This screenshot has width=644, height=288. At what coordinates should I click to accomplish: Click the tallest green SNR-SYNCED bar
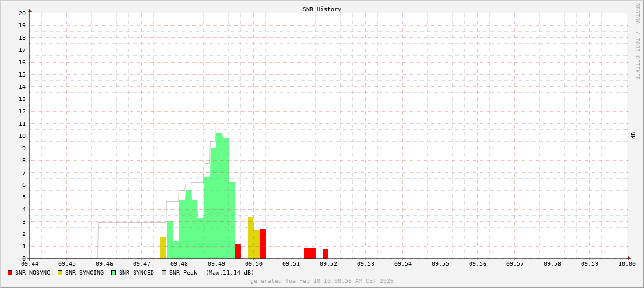click(x=219, y=196)
